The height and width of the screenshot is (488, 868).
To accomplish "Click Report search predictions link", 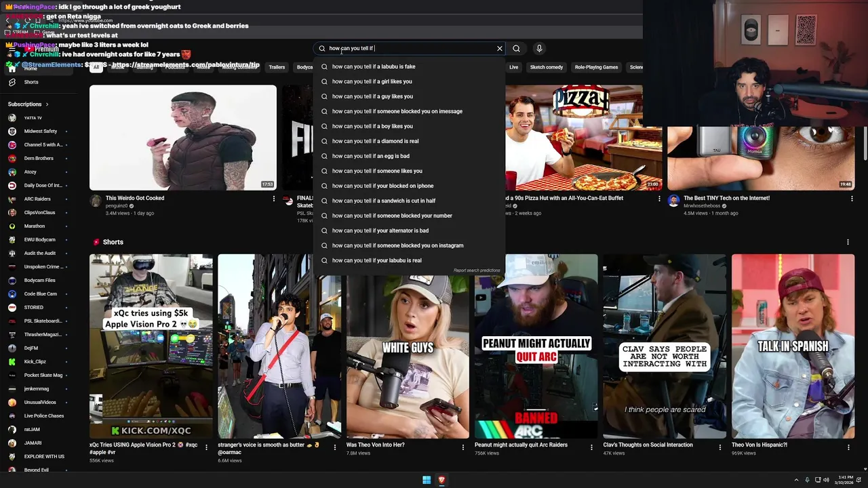I will pos(477,270).
